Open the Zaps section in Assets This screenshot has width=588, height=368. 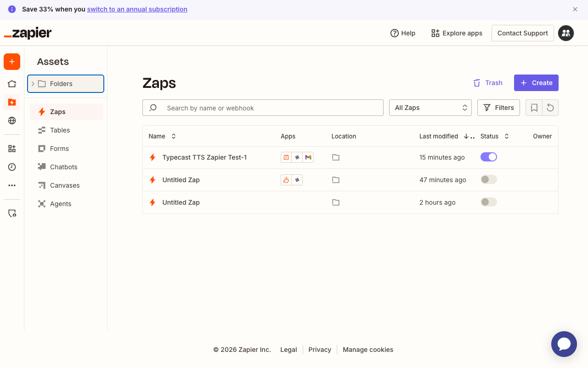pos(67,112)
